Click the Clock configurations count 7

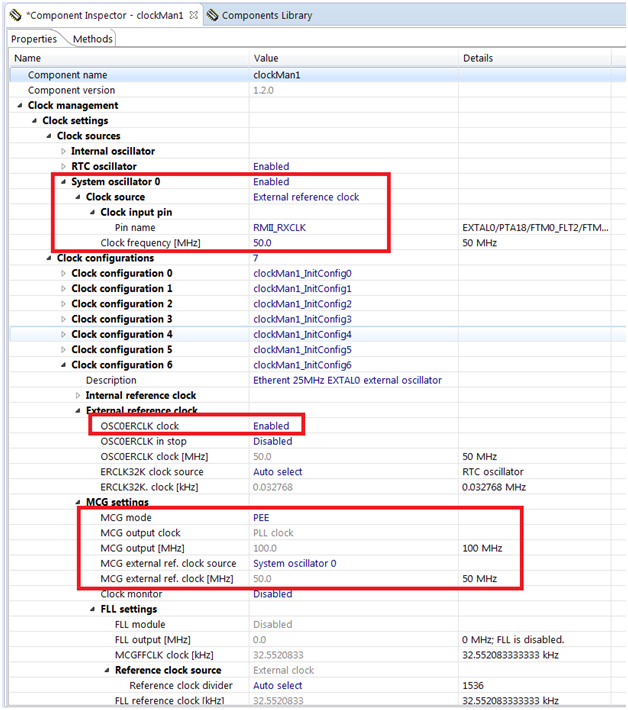pos(256,258)
